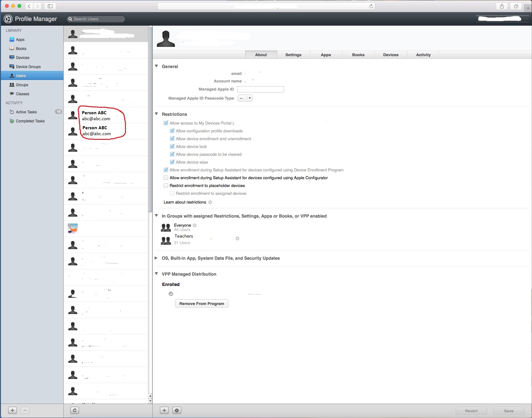Enable enrollment using Apple Configurator

(x=166, y=178)
